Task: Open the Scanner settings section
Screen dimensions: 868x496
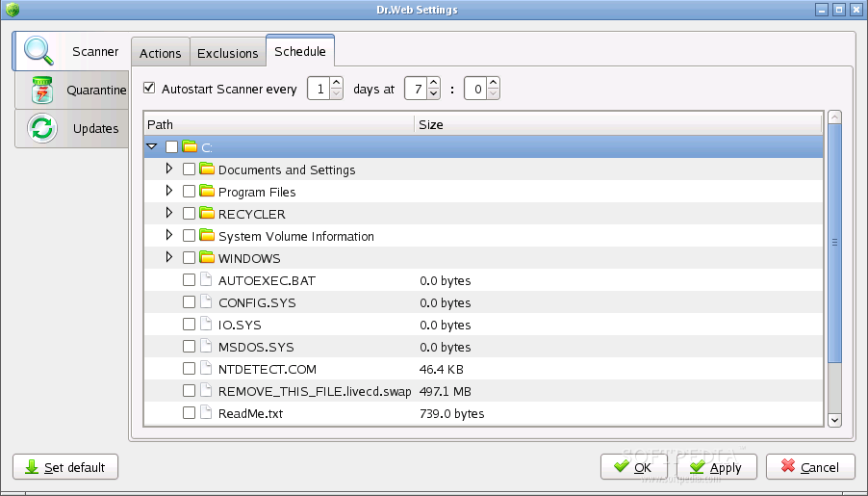Action: [70, 51]
